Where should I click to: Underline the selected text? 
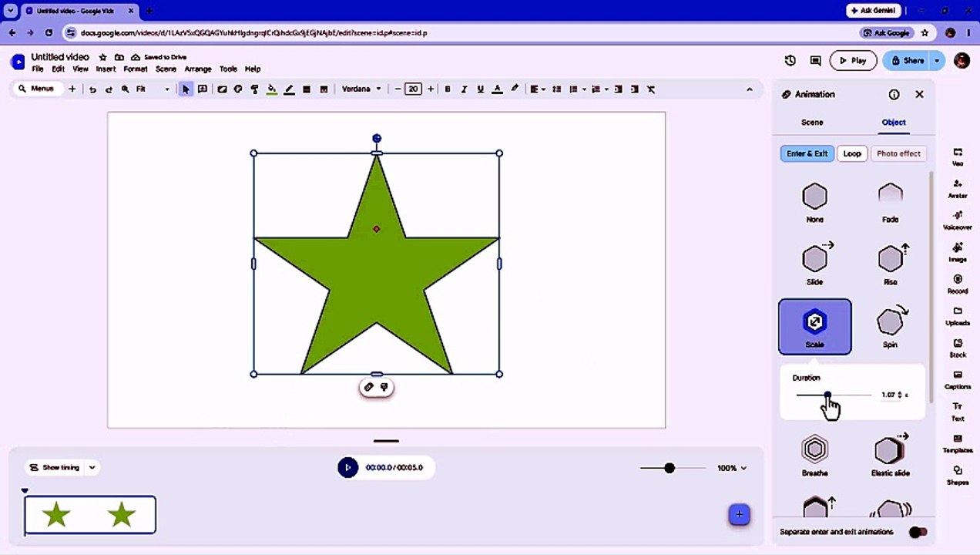(481, 89)
